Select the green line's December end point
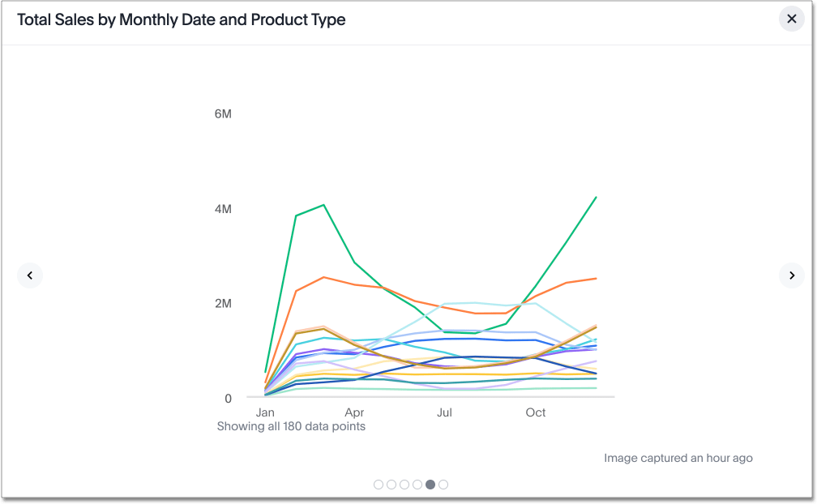This screenshot has width=817, height=504. (597, 197)
